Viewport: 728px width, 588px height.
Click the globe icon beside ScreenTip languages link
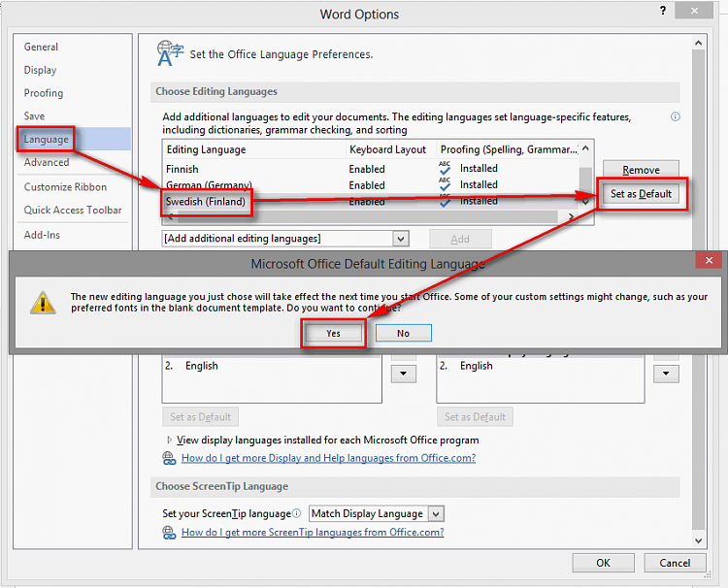click(169, 533)
